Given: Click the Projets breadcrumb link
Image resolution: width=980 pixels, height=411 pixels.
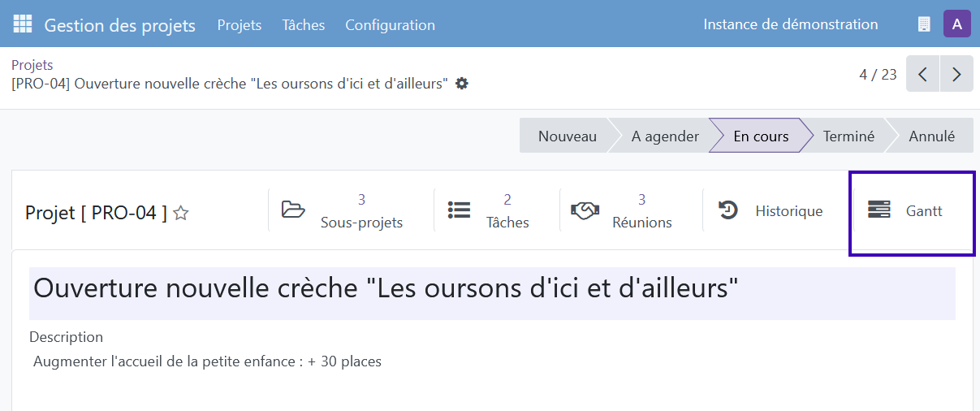Looking at the screenshot, I should click(x=32, y=65).
